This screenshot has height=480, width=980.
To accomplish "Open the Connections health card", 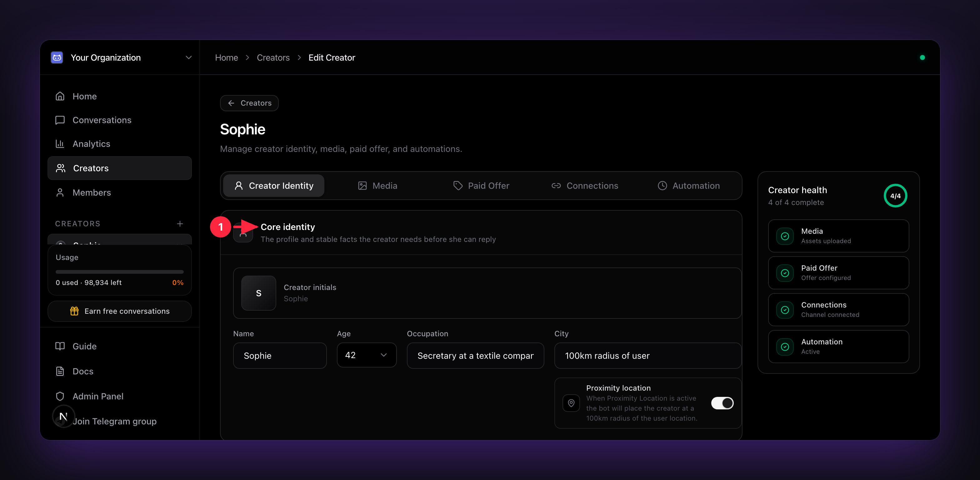I will pyautogui.click(x=838, y=310).
